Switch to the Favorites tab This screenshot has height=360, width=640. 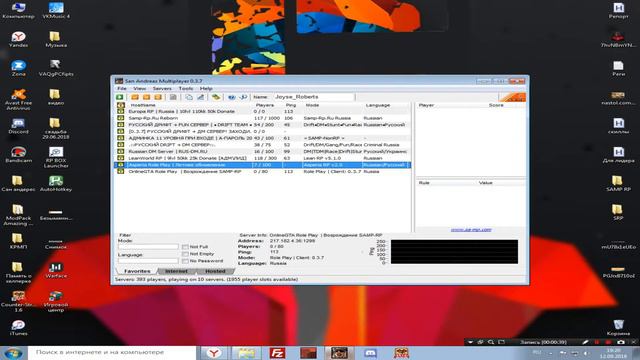coord(137,271)
